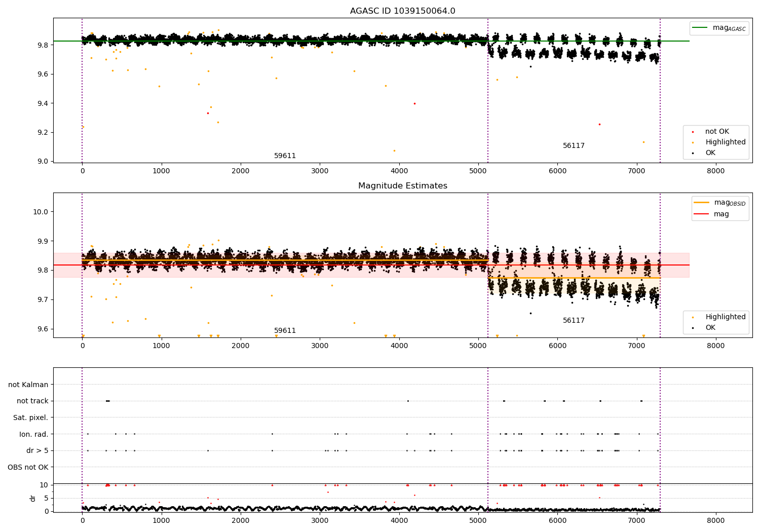Viewport: 760px width, 532px height.
Task: Select the "Sat. pixel." row label
Action: (x=31, y=417)
